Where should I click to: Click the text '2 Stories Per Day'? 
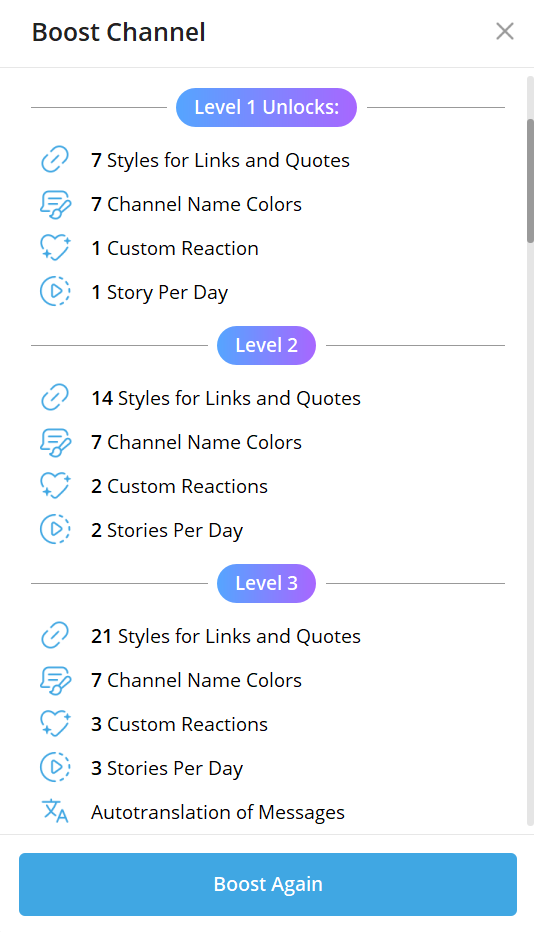tap(167, 531)
